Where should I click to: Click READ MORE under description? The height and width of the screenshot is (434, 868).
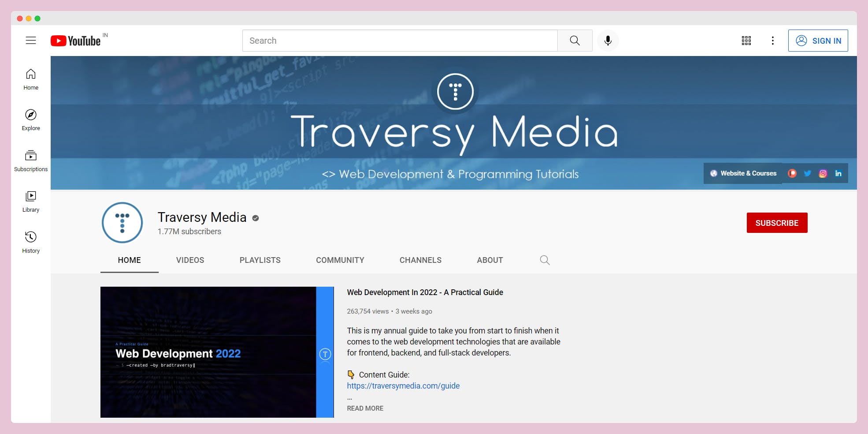pos(365,408)
